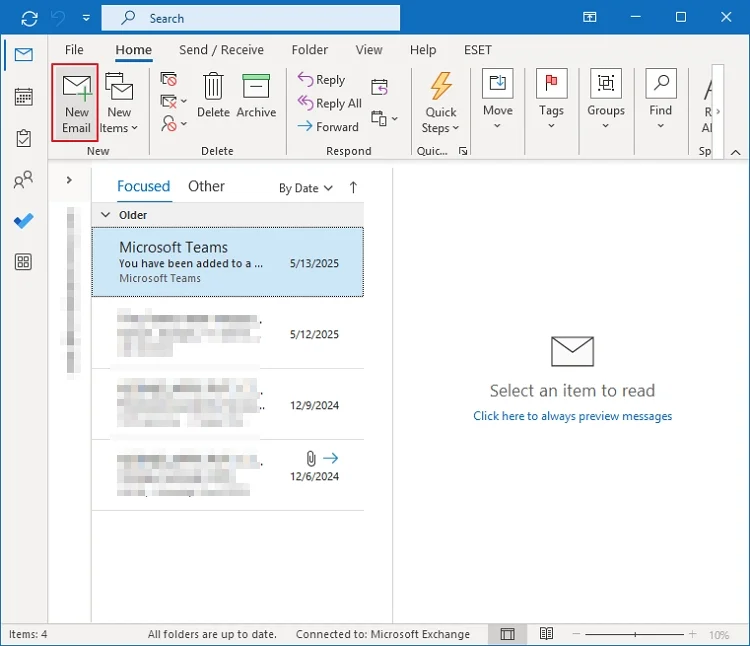Open Tasks clipboard icon in sidebar

tap(23, 138)
